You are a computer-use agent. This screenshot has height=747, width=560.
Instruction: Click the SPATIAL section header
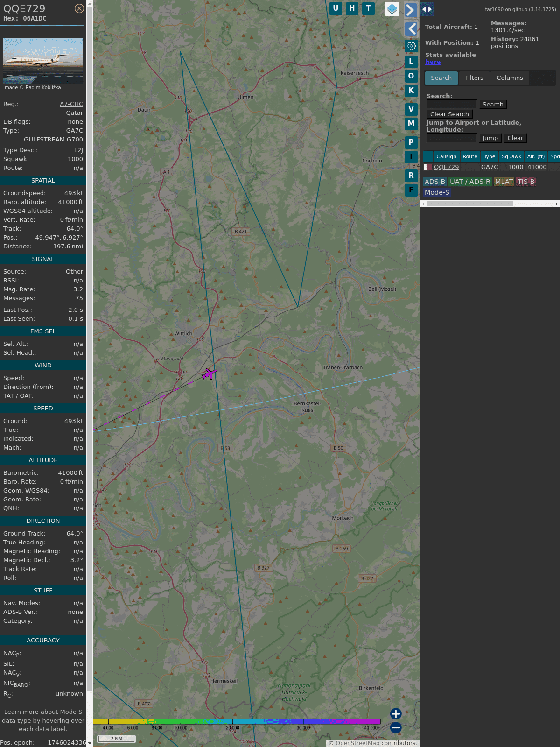(x=43, y=181)
